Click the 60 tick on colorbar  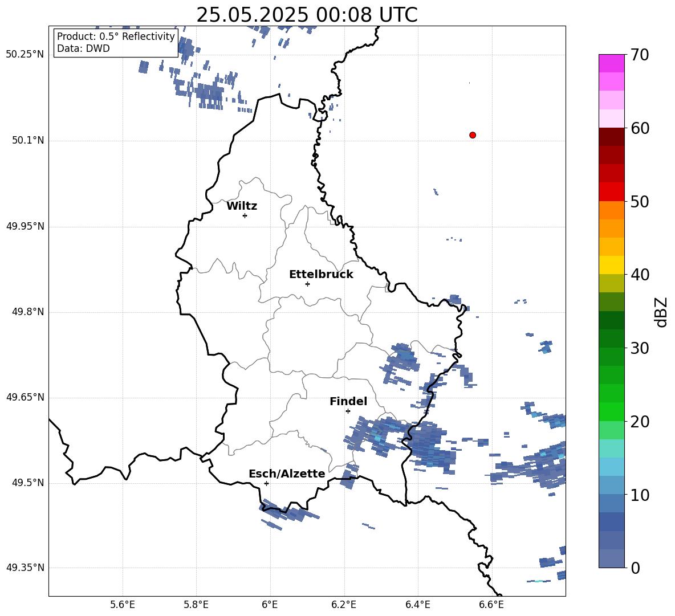point(640,128)
